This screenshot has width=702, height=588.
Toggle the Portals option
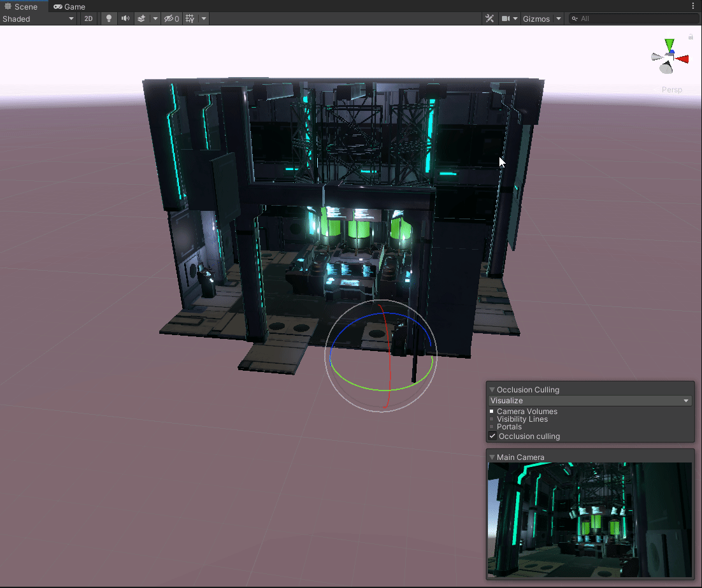pyautogui.click(x=506, y=427)
